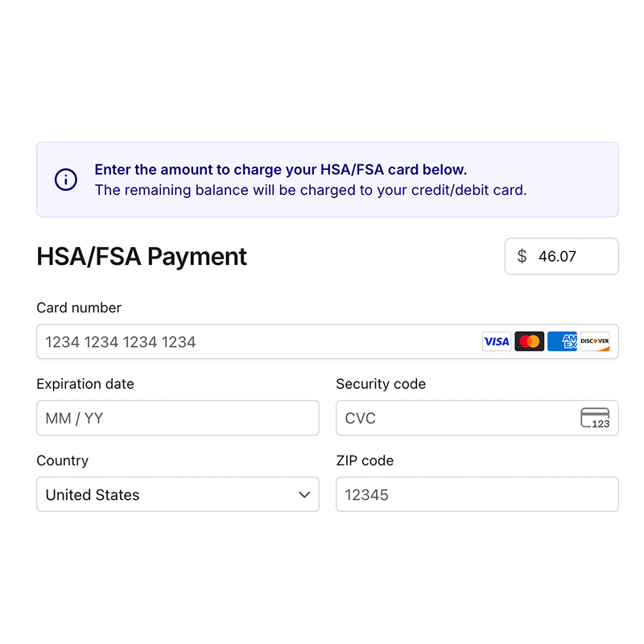
Task: Click the "Expiration date" label
Action: (x=85, y=384)
